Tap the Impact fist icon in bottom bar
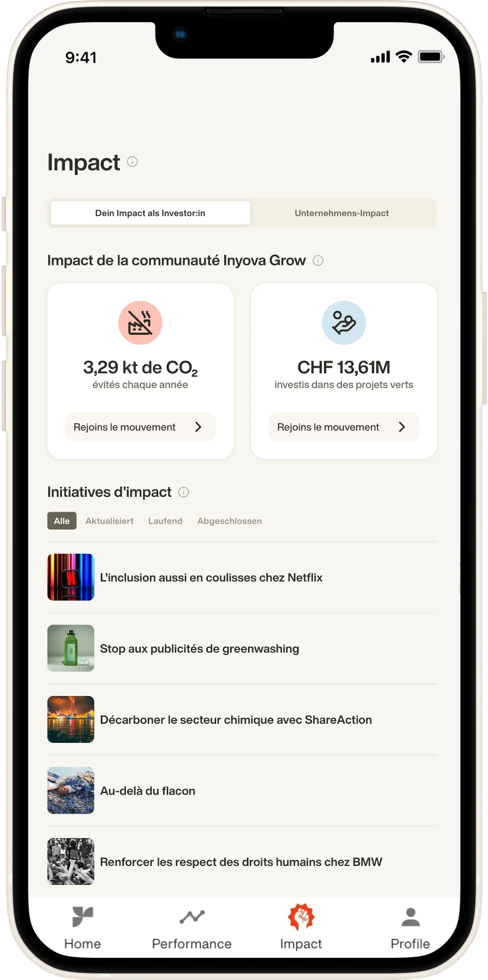 301,918
